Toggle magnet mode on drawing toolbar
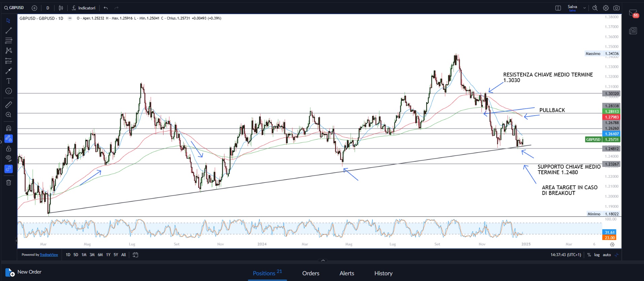644x281 pixels. [9, 128]
